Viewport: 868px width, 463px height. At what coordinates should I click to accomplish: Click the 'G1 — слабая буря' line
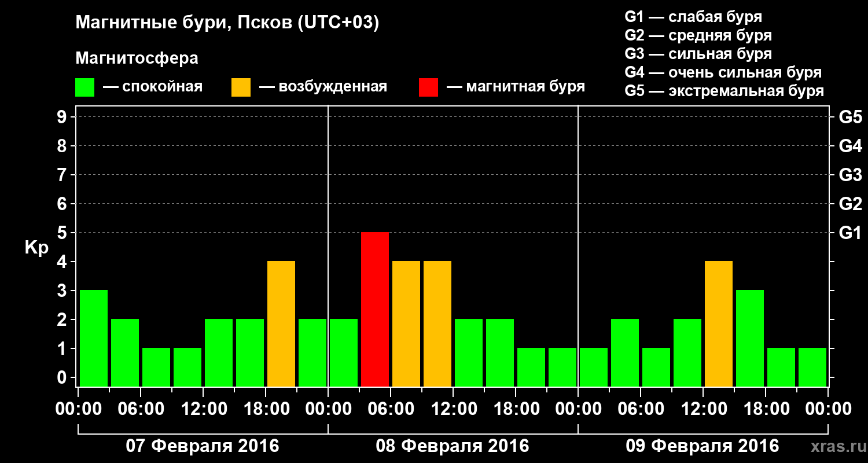(693, 17)
